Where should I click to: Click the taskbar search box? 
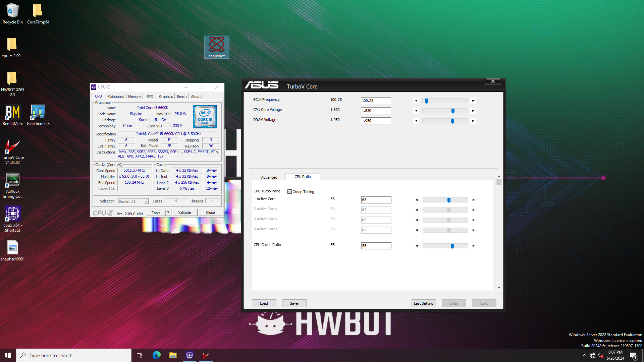(x=74, y=355)
